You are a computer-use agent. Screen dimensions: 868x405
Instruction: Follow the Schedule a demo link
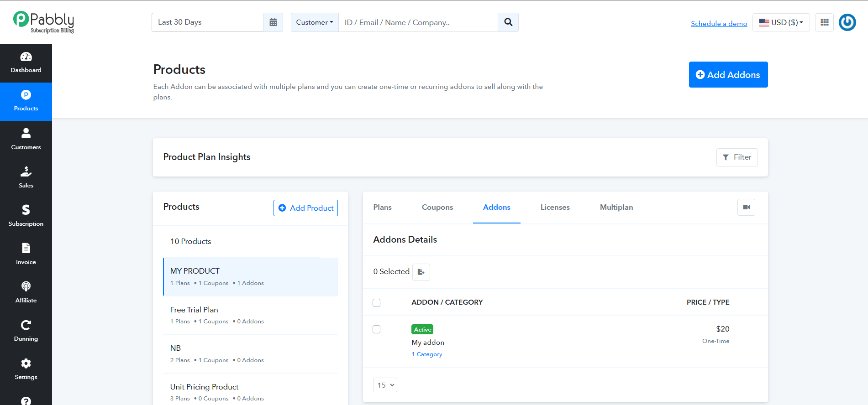719,24
